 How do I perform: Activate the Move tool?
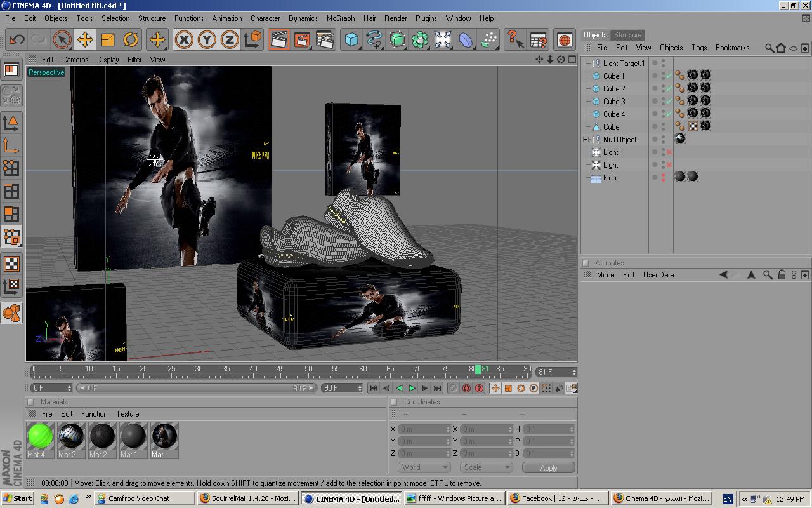click(84, 40)
